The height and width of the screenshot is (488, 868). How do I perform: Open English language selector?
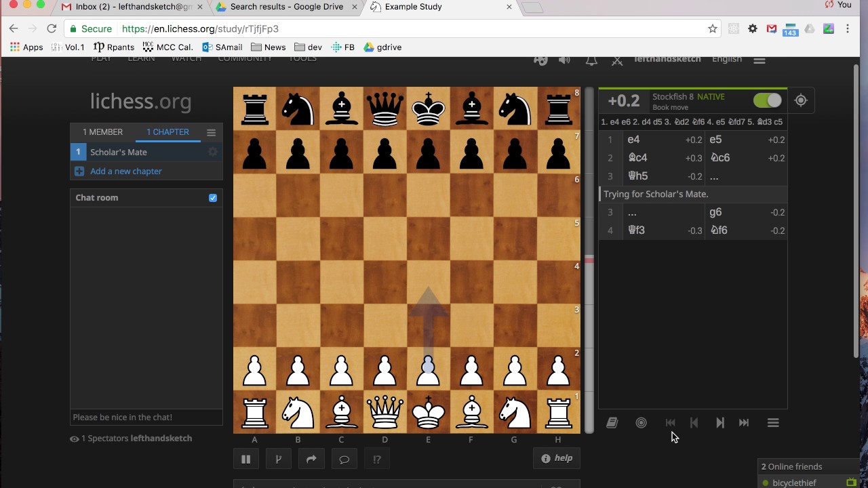coord(726,60)
